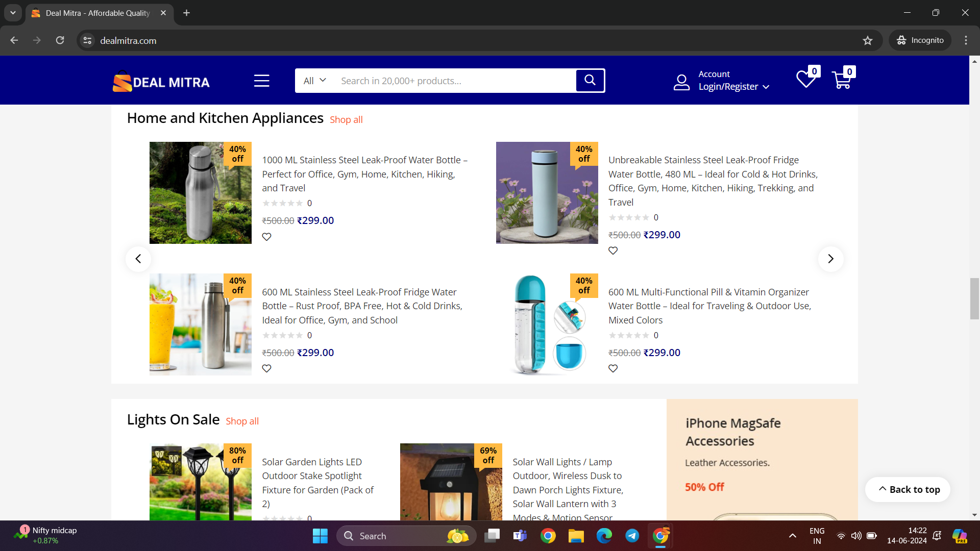Expand the All categories search dropdown
The image size is (980, 551).
314,81
